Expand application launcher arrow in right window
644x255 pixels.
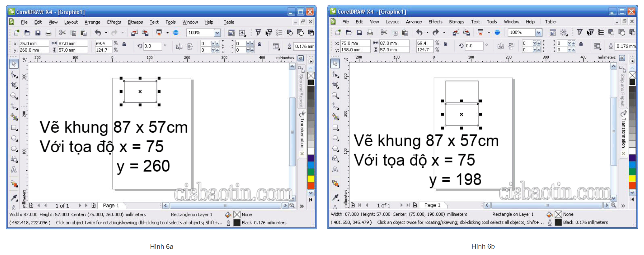[x=489, y=32]
